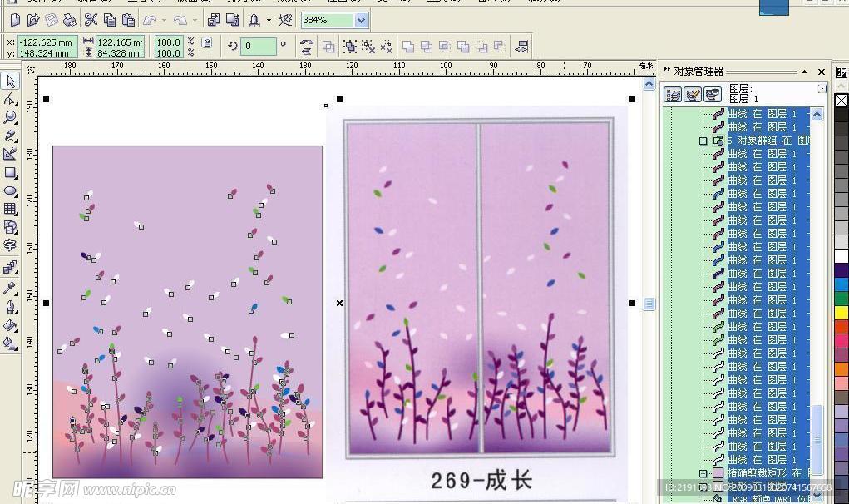Pick the green color swatch

coord(842,299)
